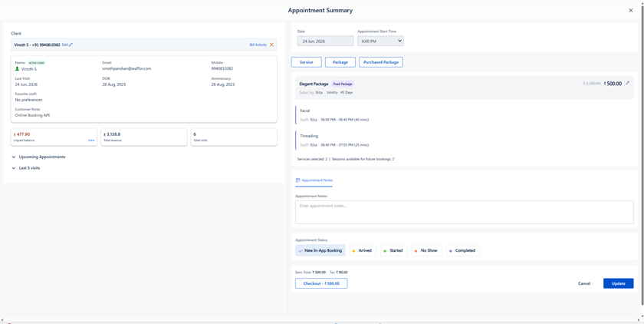Click the ₹477.90 unpaid balance amount
644x324 pixels.
(x=21, y=134)
